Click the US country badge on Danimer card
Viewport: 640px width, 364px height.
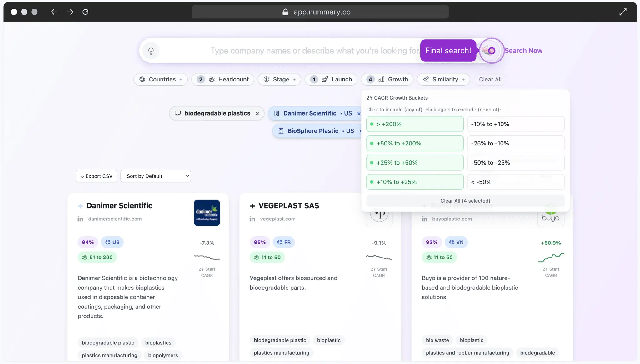point(112,242)
